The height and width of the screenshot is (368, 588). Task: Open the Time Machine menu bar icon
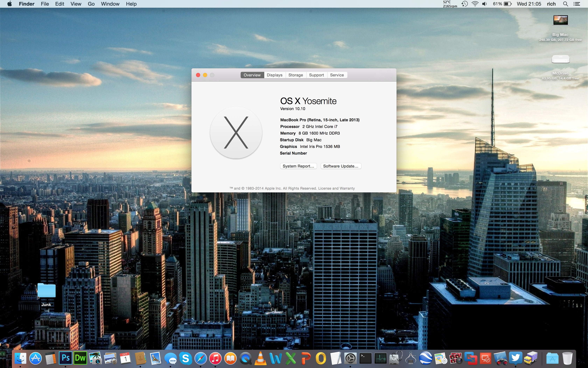tap(465, 4)
